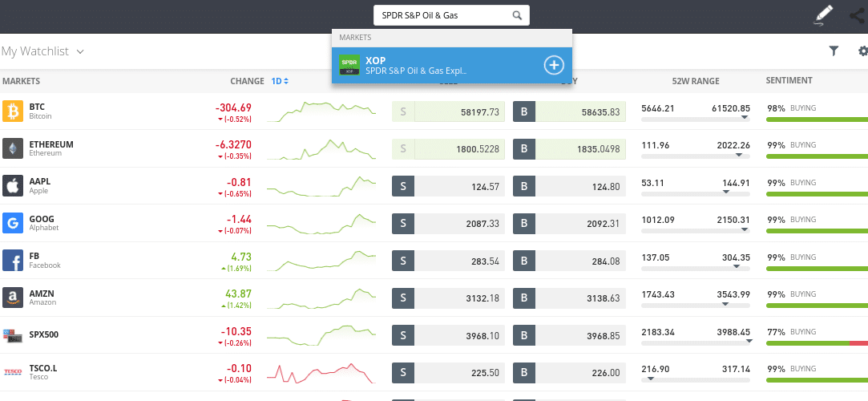Click the Tesco logo icon
The height and width of the screenshot is (401, 868).
pyautogui.click(x=13, y=372)
